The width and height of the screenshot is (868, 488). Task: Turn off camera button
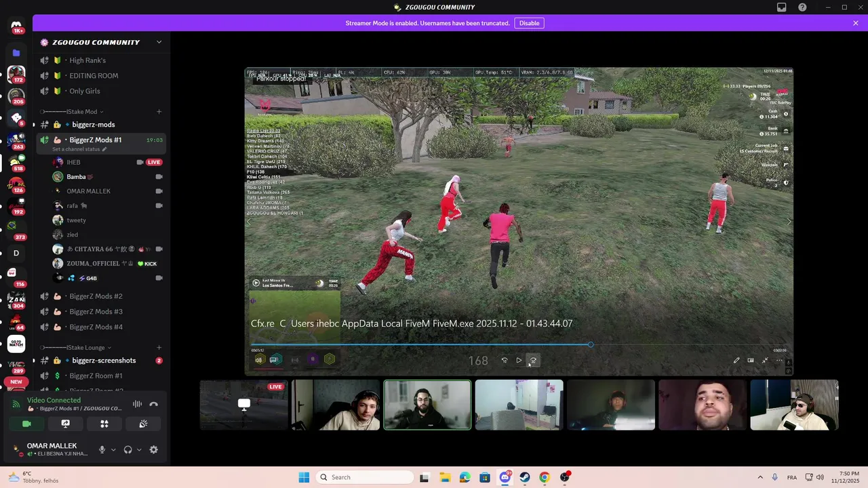click(x=26, y=424)
